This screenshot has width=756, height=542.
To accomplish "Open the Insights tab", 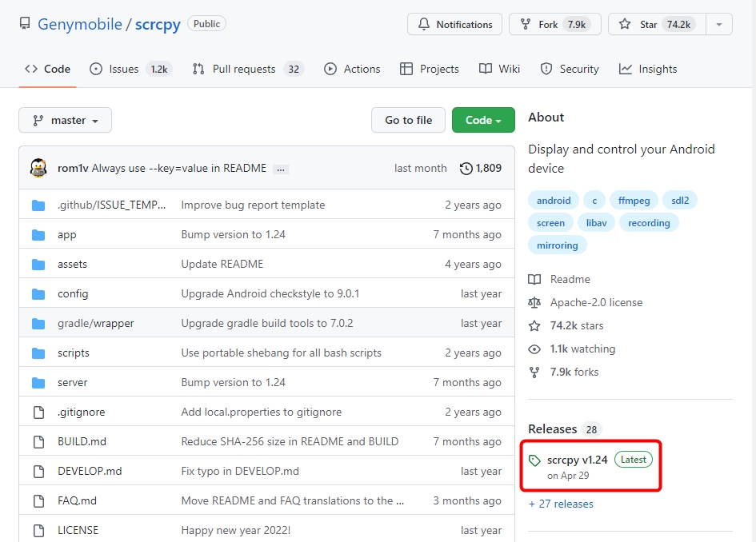I will coord(647,69).
